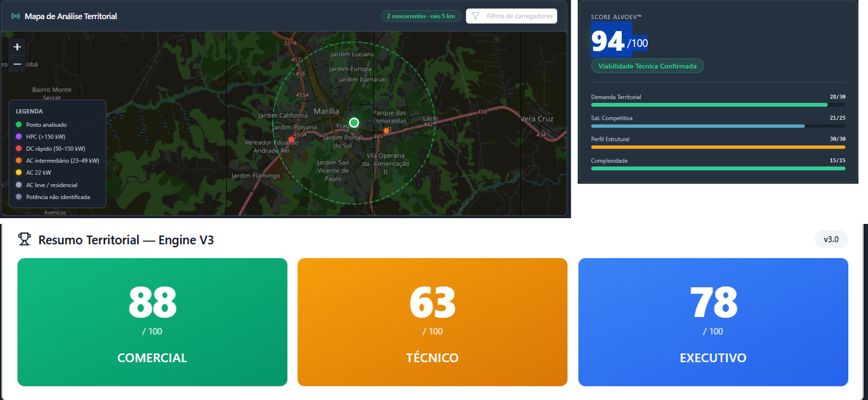868x400 pixels.
Task: Click the 30/30 Perfil Estrutural value
Action: tap(837, 139)
